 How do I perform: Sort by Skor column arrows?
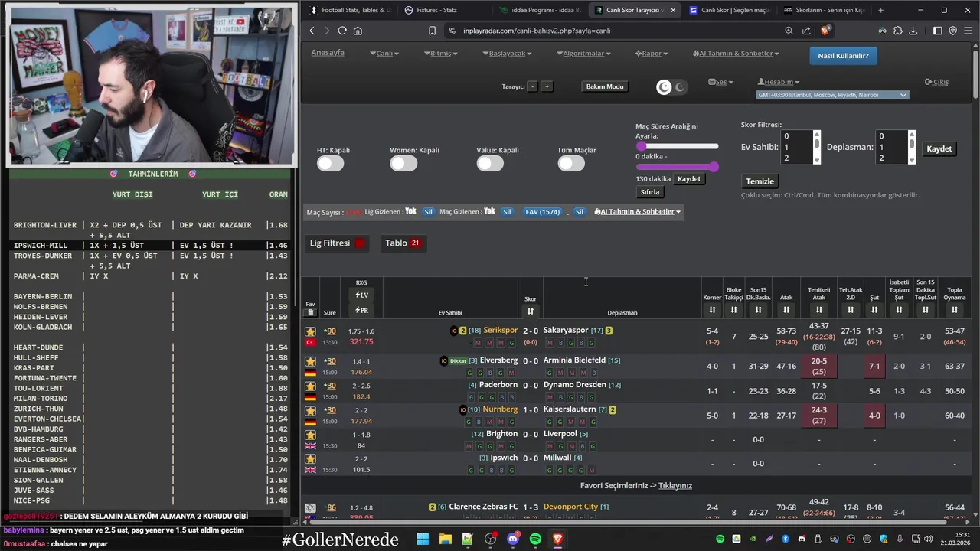[531, 311]
